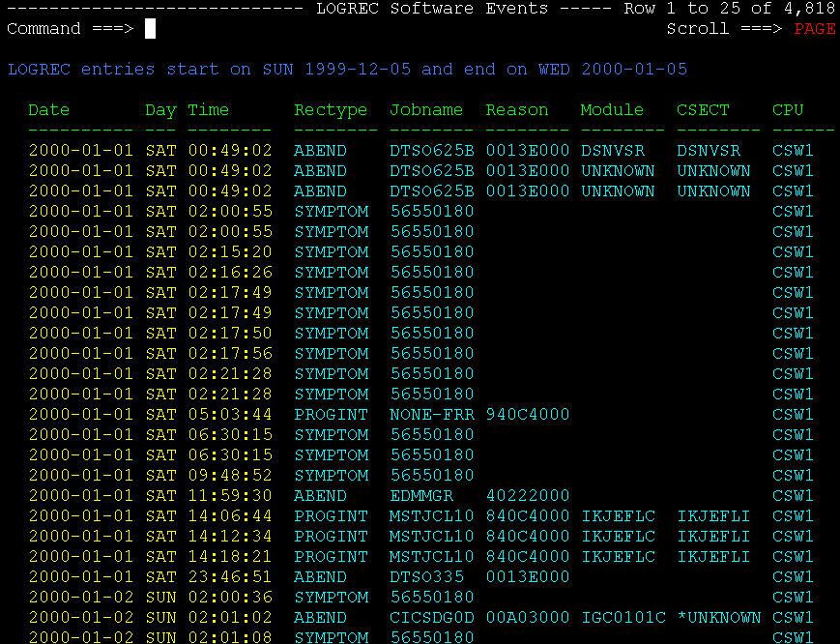
Task: Click time 02:00:36 on SUN 2000-01-02
Action: click(x=230, y=598)
